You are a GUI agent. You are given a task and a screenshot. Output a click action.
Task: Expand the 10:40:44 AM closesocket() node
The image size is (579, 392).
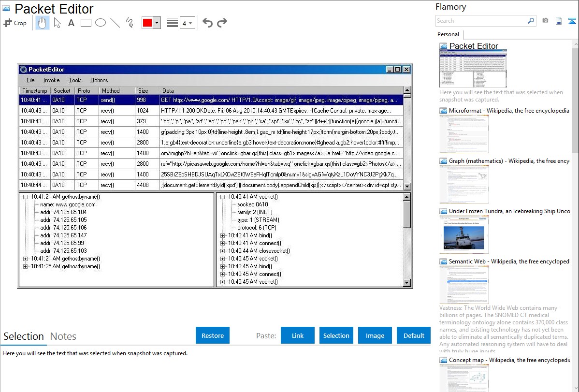(x=223, y=251)
